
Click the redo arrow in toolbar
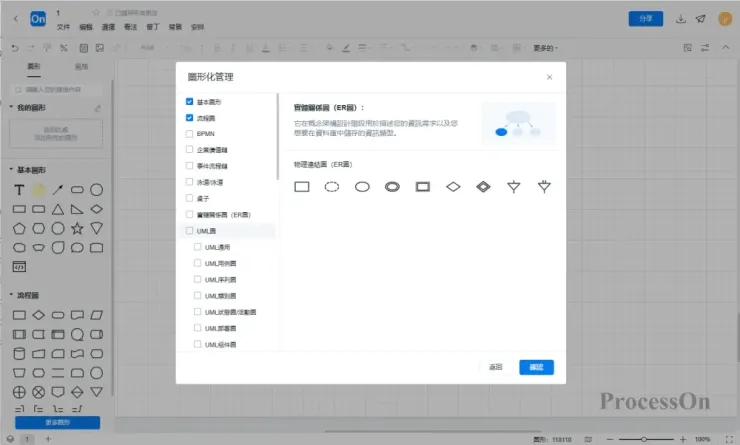click(x=31, y=48)
